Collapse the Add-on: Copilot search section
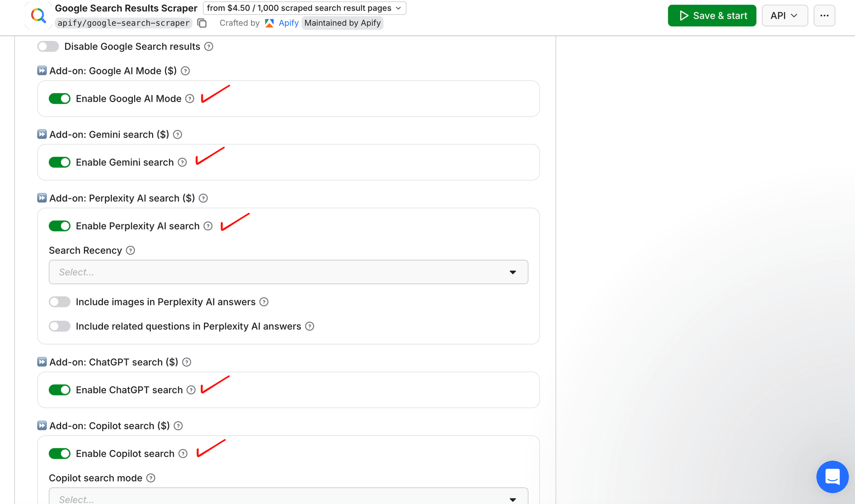This screenshot has width=855, height=504. point(42,425)
